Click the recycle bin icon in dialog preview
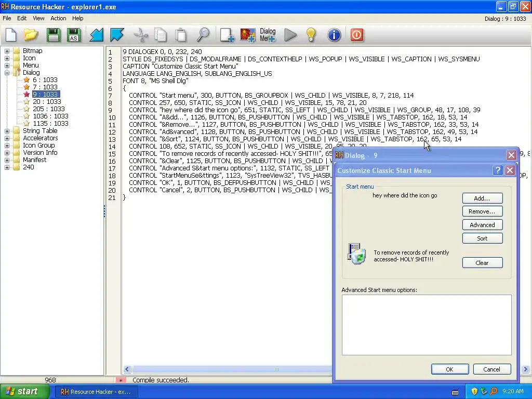The width and height of the screenshot is (532, 399). coord(356,254)
